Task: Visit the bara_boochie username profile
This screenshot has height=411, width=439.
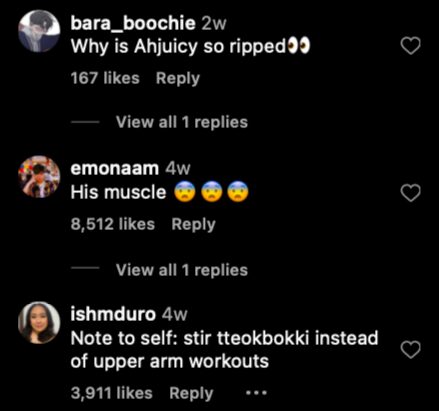Action: pos(133,23)
